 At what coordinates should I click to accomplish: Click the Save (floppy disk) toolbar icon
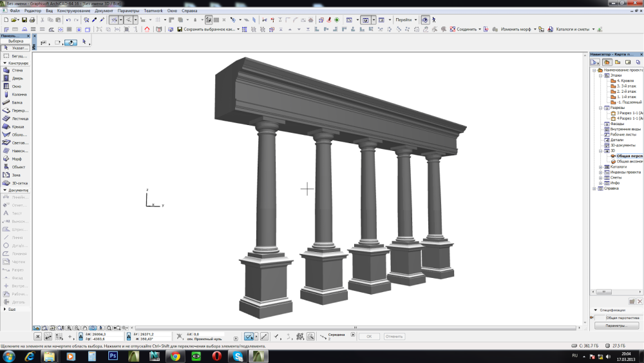coord(24,20)
